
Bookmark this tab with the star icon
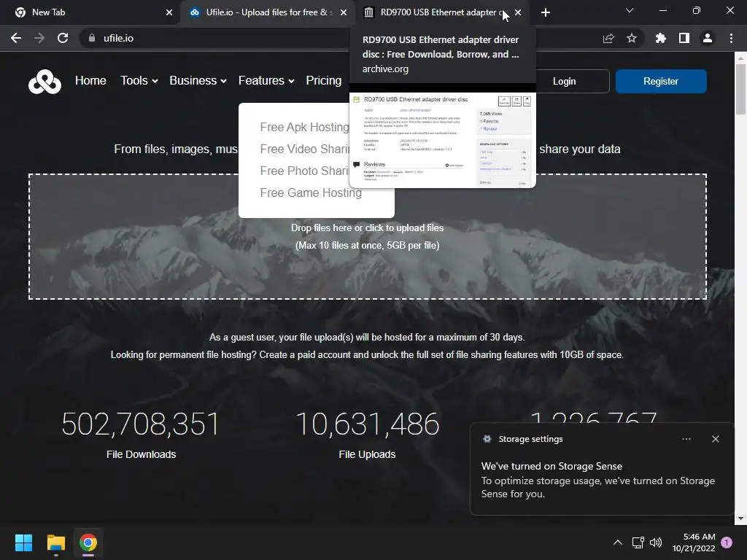[632, 38]
